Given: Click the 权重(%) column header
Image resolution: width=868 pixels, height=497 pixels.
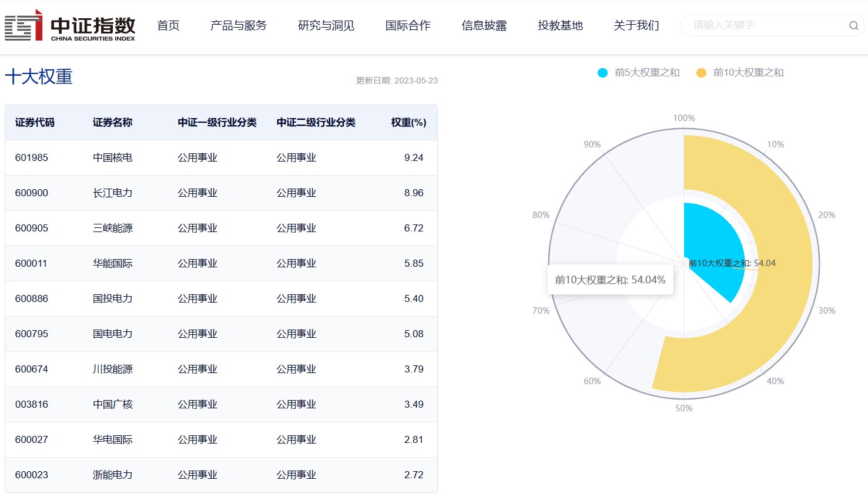Looking at the screenshot, I should (x=409, y=122).
